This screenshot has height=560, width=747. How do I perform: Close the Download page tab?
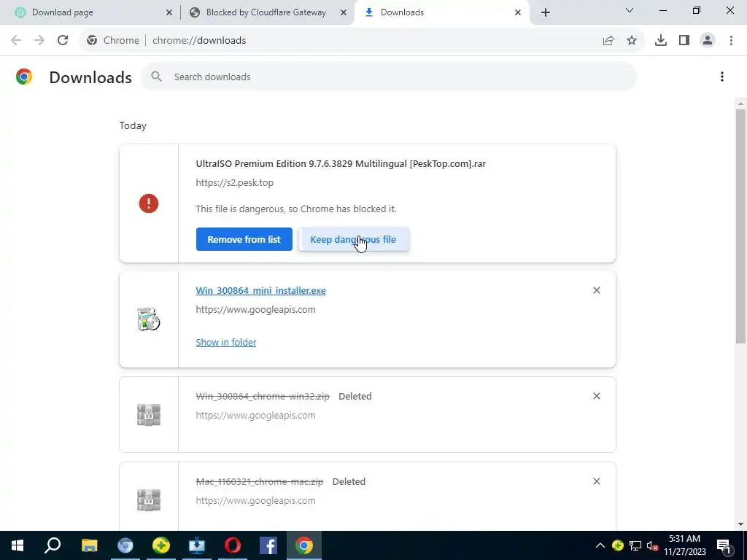169,13
